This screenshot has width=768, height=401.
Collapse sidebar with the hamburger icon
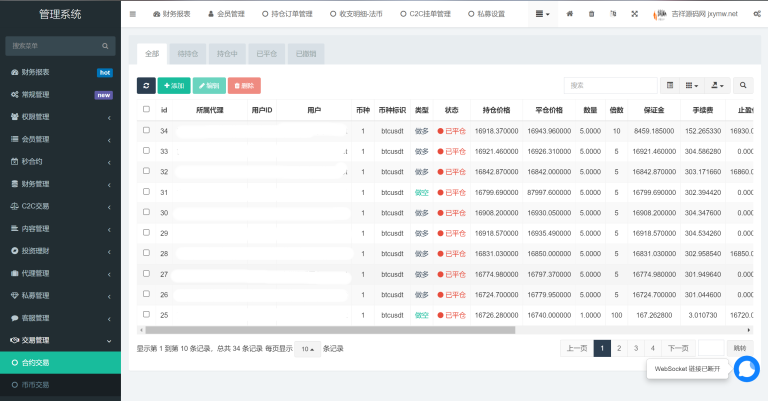point(133,15)
